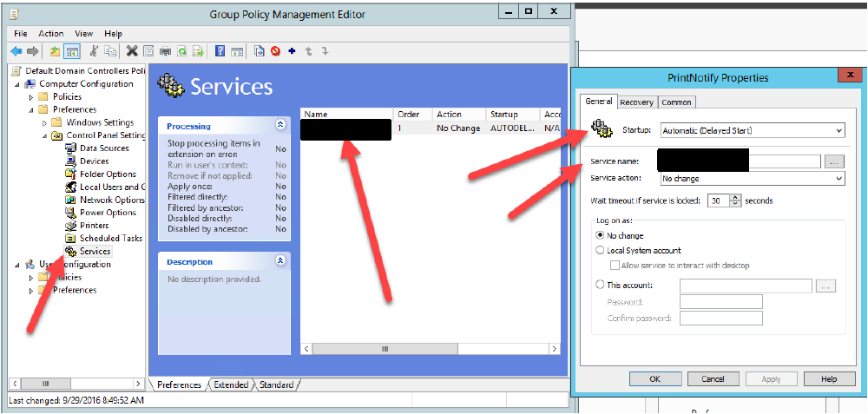Screen dimensions: 868x414
Task: Click the browse button beside Service name
Action: [x=835, y=161]
